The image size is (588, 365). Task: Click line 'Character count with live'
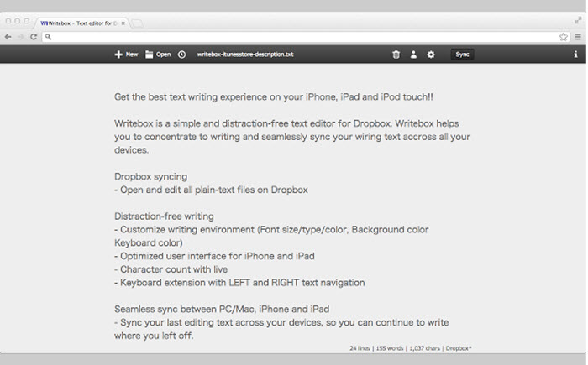pos(171,269)
